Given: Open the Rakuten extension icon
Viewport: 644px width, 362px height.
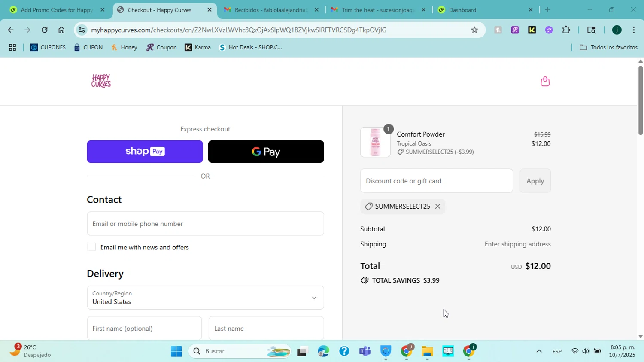Looking at the screenshot, I should [515, 30].
